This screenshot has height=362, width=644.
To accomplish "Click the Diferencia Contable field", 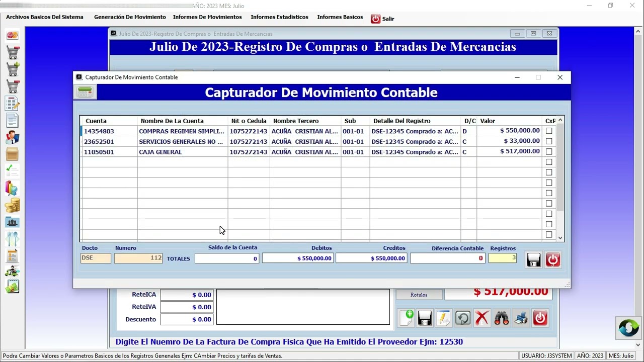I will click(x=447, y=258).
